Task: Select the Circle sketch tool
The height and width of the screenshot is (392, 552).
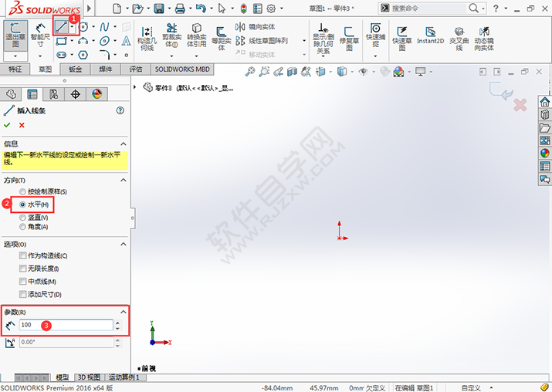Action: tap(84, 27)
